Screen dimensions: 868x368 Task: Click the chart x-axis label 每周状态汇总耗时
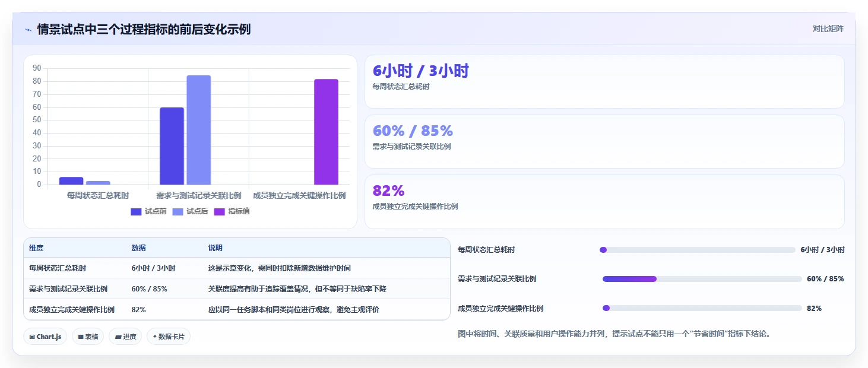98,195
